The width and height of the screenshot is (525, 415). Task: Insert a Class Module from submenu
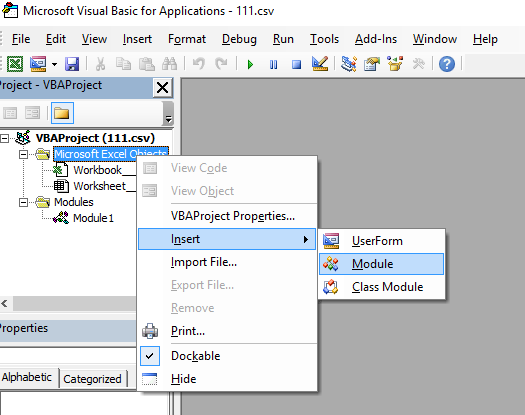point(382,287)
